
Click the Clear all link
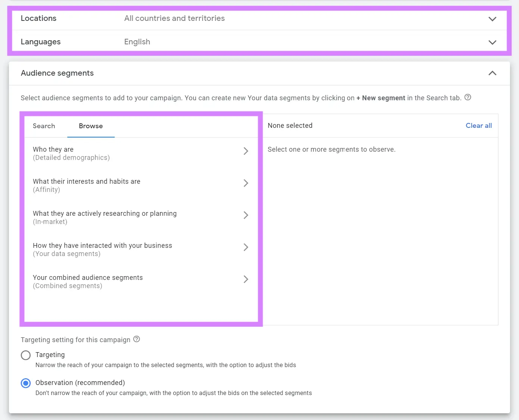pos(479,126)
